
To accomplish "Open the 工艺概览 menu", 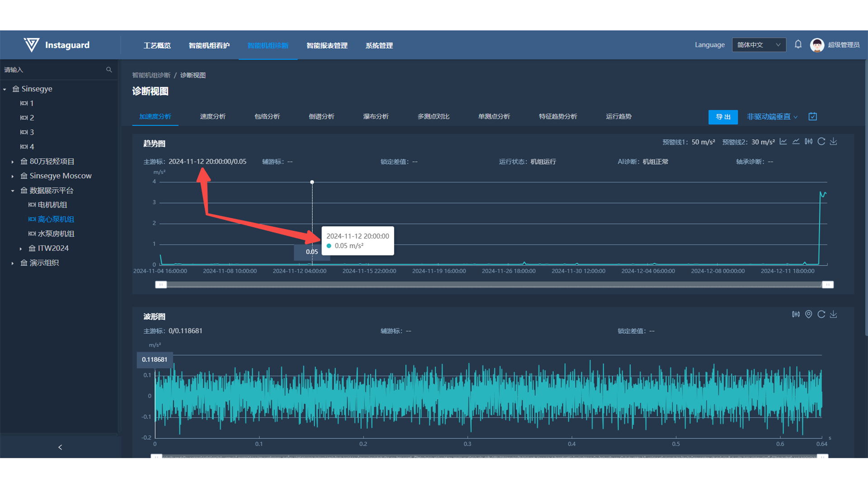I will 157,46.
